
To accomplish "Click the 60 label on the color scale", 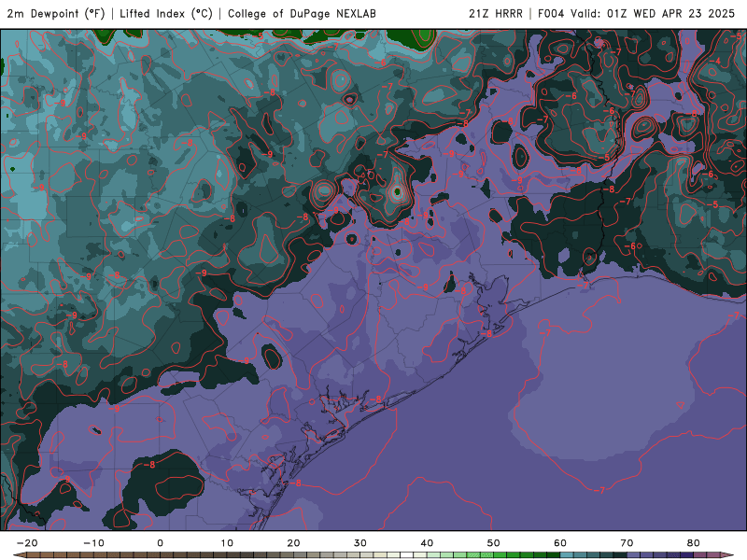I will (x=560, y=543).
